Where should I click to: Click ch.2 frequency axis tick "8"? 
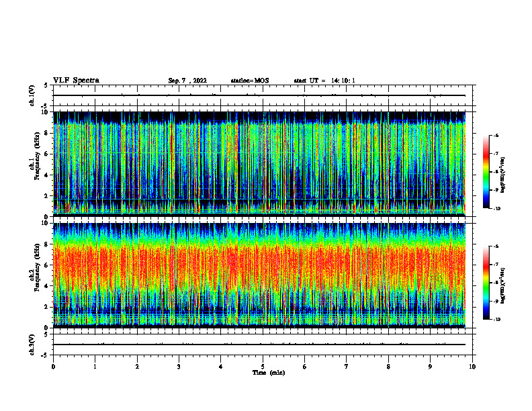tap(47, 244)
